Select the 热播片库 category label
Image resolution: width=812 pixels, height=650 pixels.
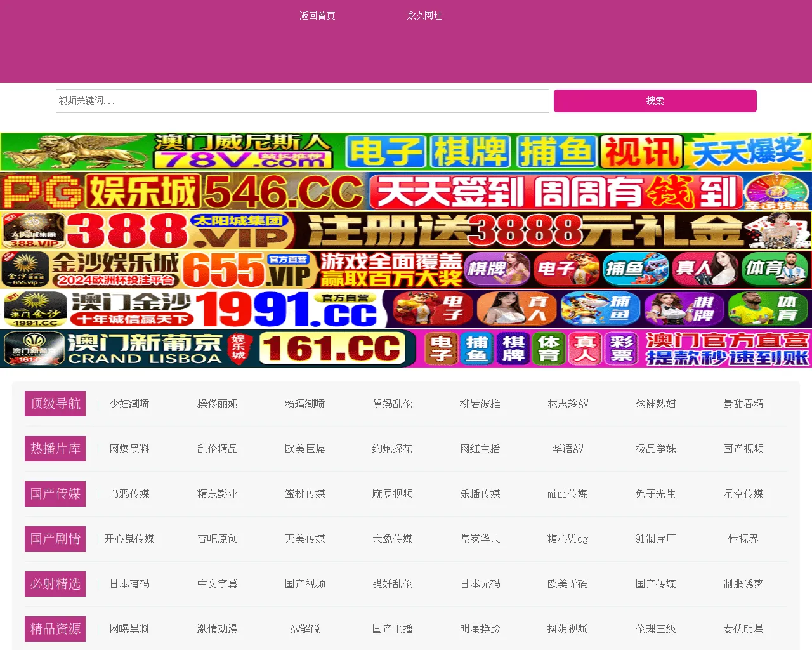click(55, 449)
